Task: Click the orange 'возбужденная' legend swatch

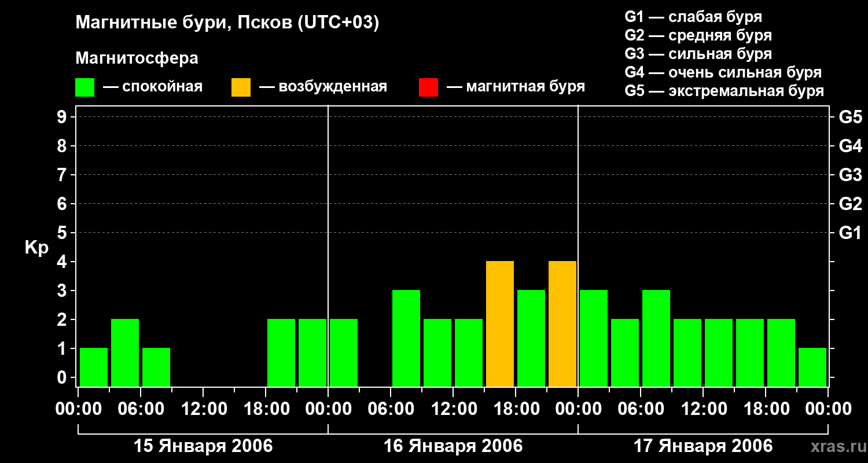Action: click(x=241, y=87)
